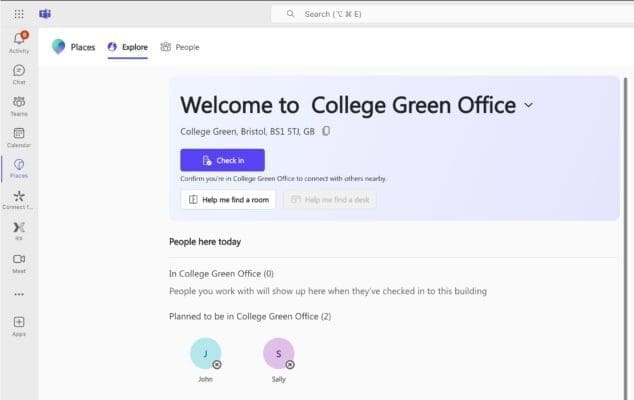Focus the Search input field
This screenshot has height=400, width=634.
point(452,14)
